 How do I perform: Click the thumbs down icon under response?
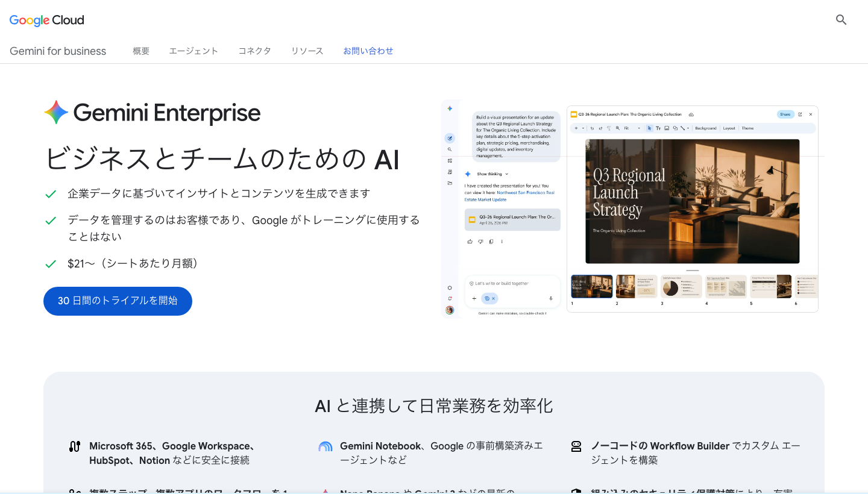[480, 242]
